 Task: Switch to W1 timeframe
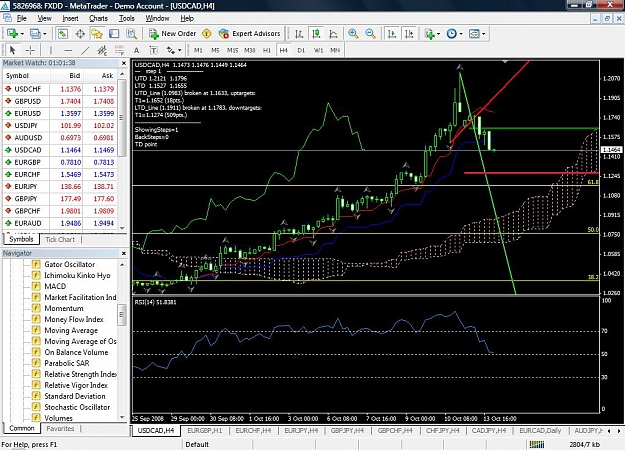(318, 50)
